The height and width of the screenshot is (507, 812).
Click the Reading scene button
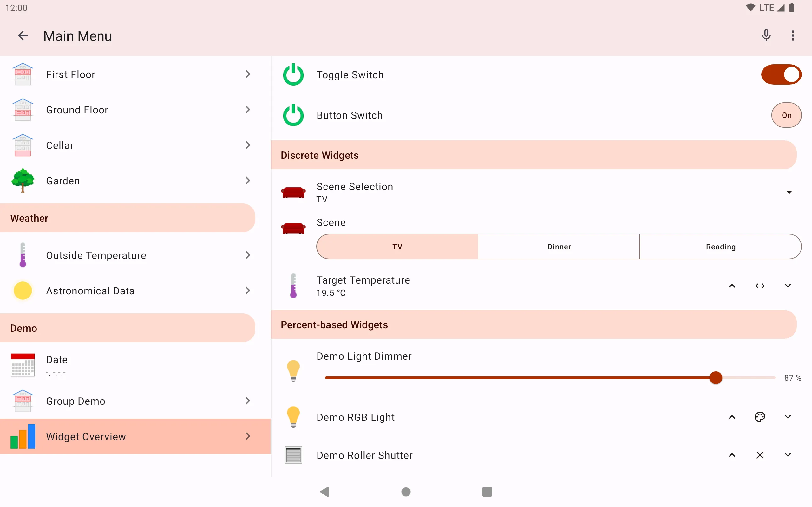pyautogui.click(x=720, y=247)
